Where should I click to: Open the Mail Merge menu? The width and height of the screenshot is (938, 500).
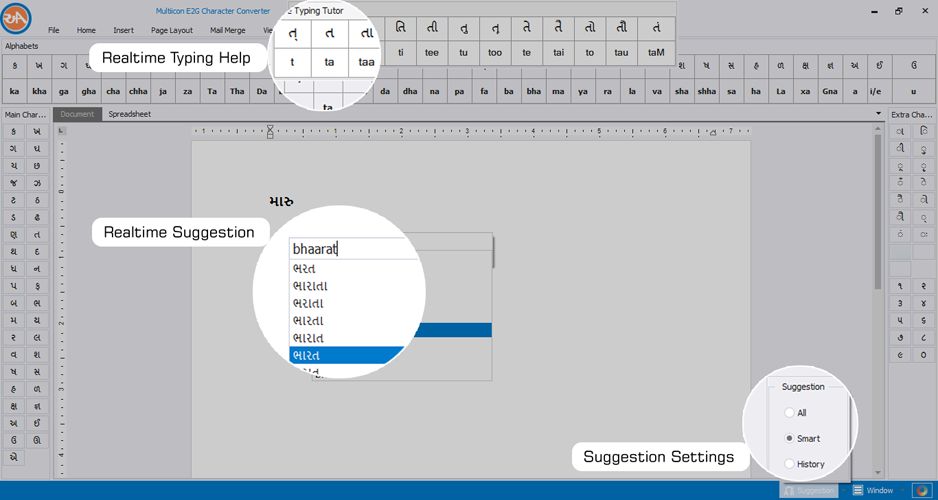228,30
